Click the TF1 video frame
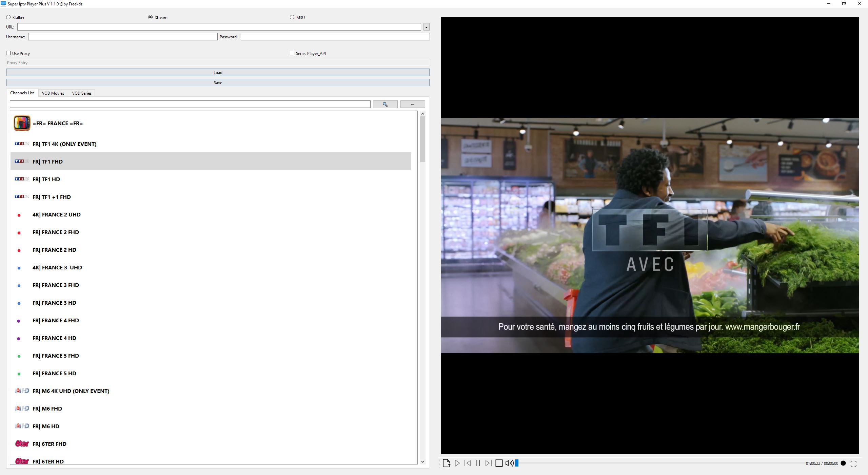The height and width of the screenshot is (475, 868). tap(650, 235)
